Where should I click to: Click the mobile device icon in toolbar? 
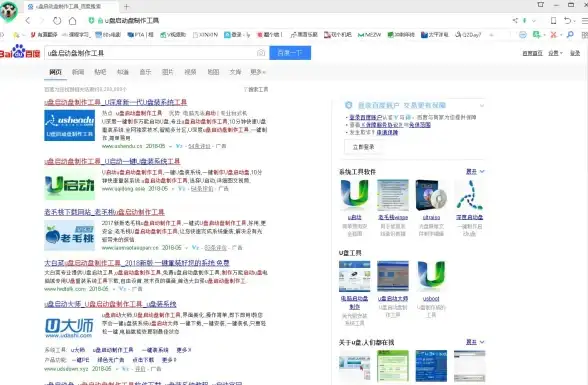click(x=553, y=21)
